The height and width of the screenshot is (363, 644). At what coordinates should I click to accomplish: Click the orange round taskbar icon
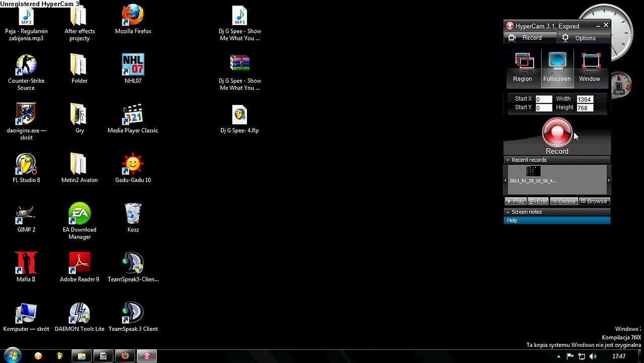click(38, 356)
